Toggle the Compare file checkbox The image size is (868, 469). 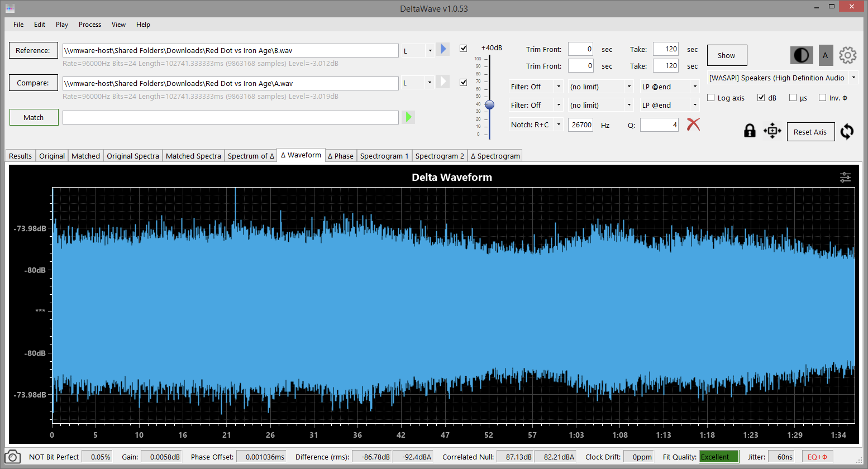coord(463,82)
